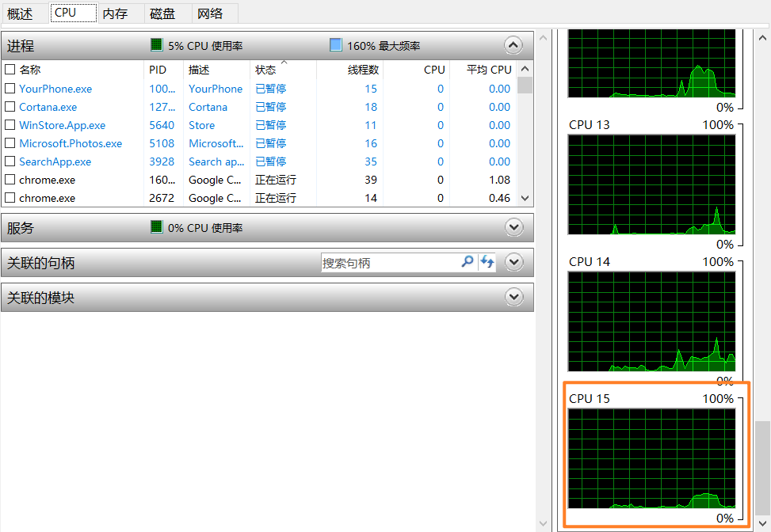Click graph pane scrollbar down arrow
The width and height of the screenshot is (771, 532).
(762, 523)
